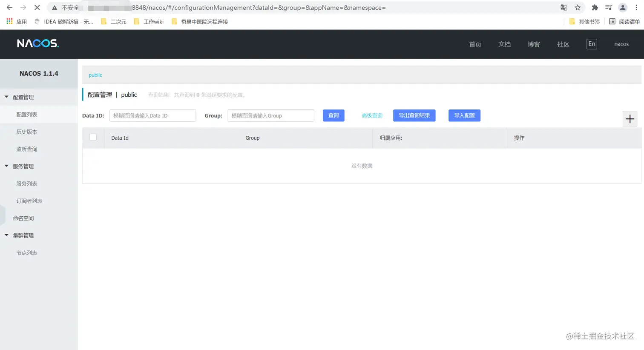The image size is (644, 350).
Task: Open the page translate icon
Action: click(563, 8)
